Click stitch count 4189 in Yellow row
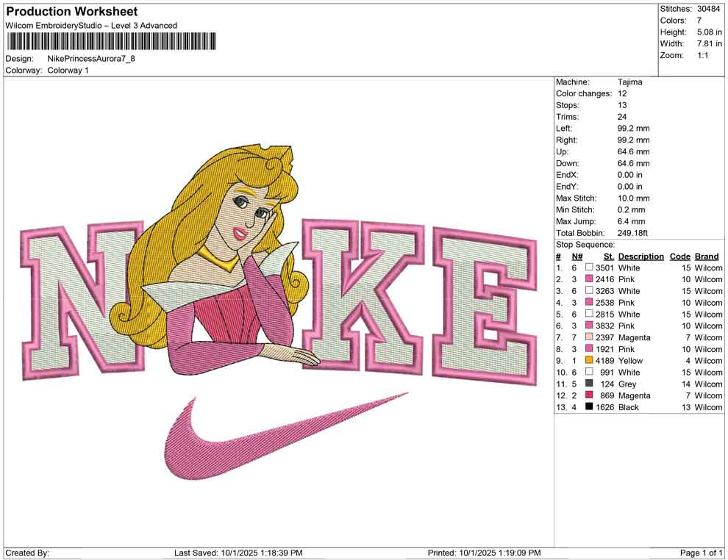728x560 pixels. [604, 361]
